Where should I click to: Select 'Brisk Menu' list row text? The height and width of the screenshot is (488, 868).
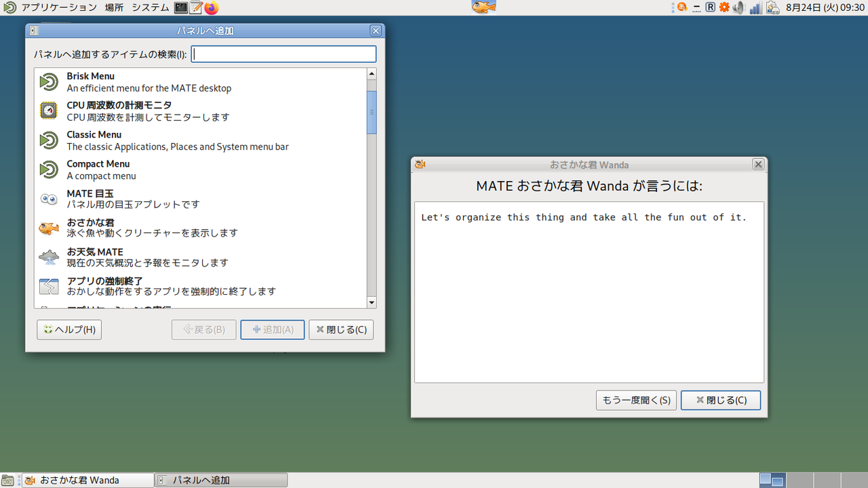(90, 77)
